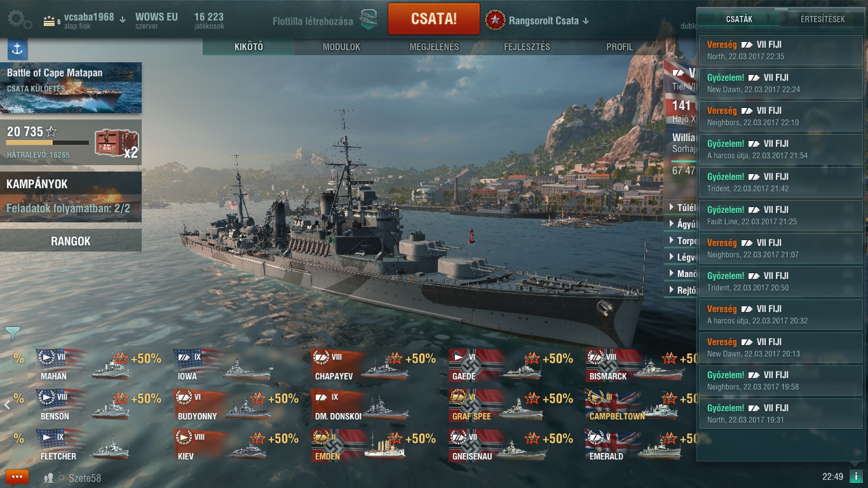Click the blue anchor port icon
This screenshot has width=868, height=488.
(x=17, y=49)
